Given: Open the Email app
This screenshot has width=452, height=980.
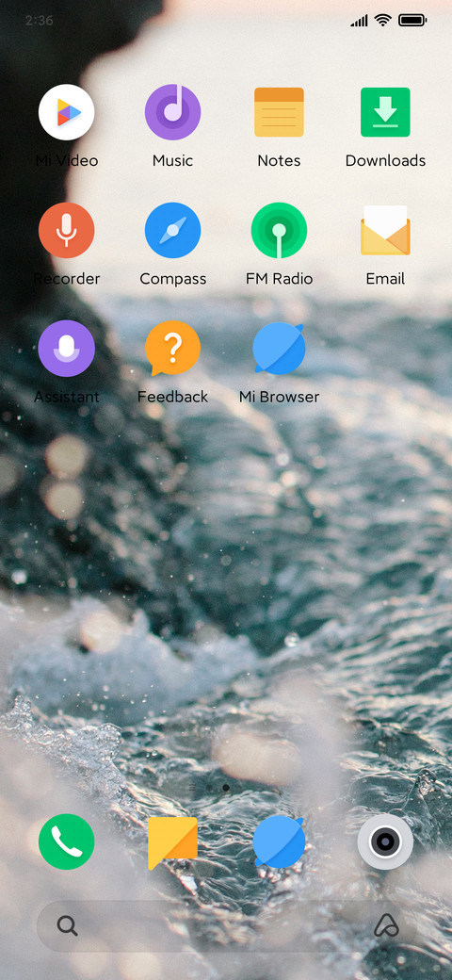Looking at the screenshot, I should click(385, 230).
